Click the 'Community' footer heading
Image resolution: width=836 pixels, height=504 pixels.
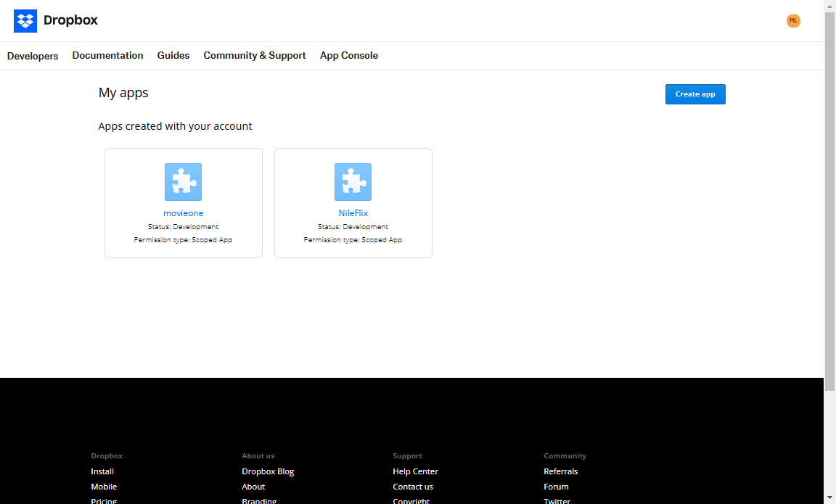[565, 456]
